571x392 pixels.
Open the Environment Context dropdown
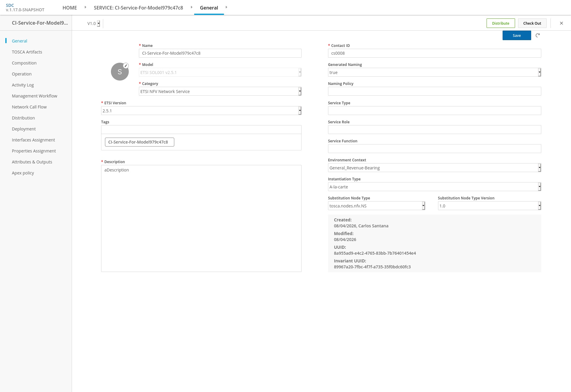(x=434, y=168)
